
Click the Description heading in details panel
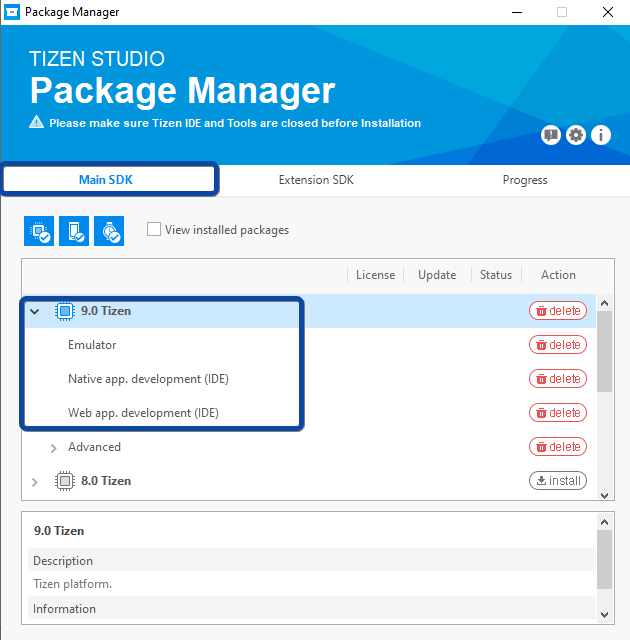pyautogui.click(x=63, y=561)
